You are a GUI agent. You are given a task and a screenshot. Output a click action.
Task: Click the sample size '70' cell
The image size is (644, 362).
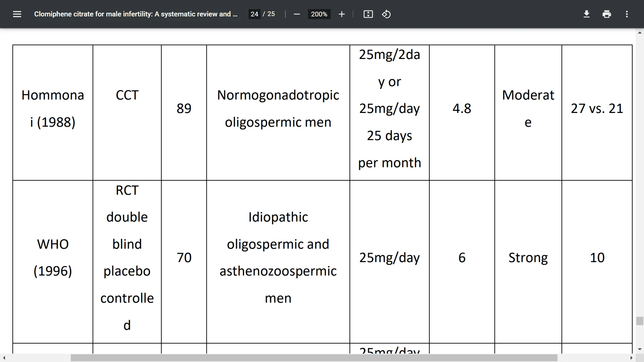click(x=184, y=262)
